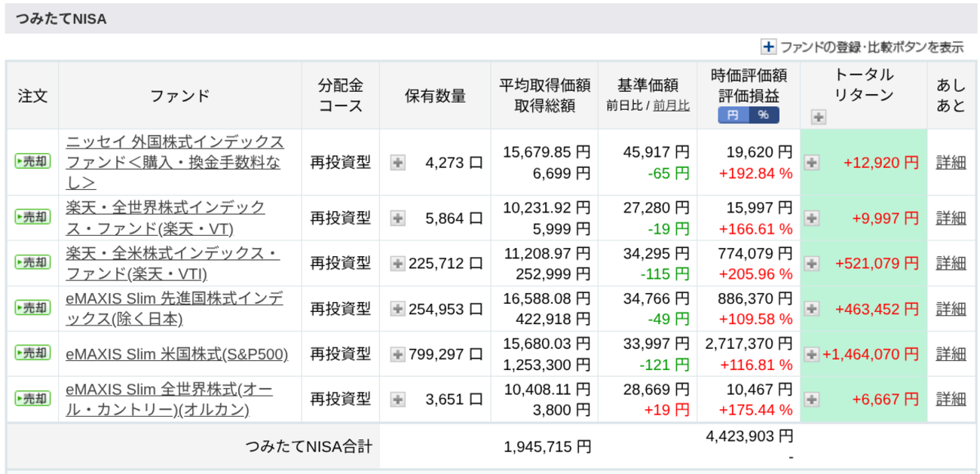Open 詳細 for オール・カントリー fund
Image resolution: width=980 pixels, height=474 pixels.
click(951, 399)
